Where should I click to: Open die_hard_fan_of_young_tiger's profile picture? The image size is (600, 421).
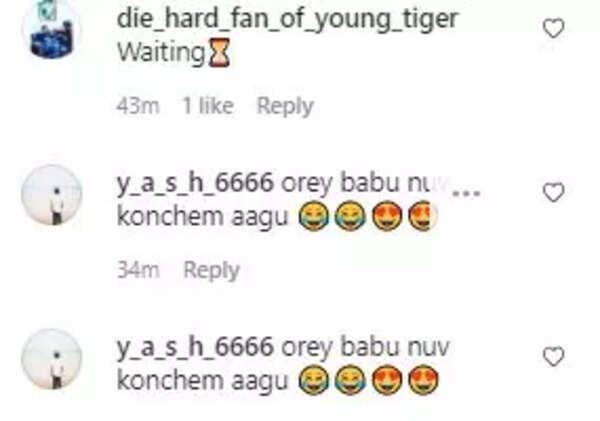[x=51, y=31]
